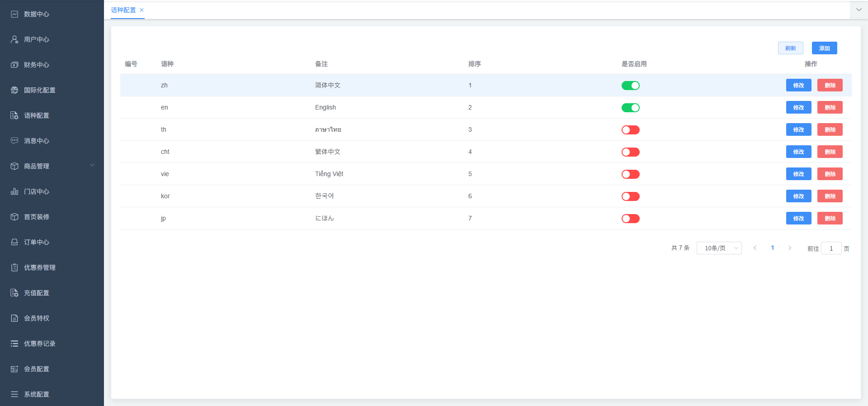Screen dimensions: 868x406
Task: Expand the 商品管理 submenu arrow
Action: click(92, 166)
